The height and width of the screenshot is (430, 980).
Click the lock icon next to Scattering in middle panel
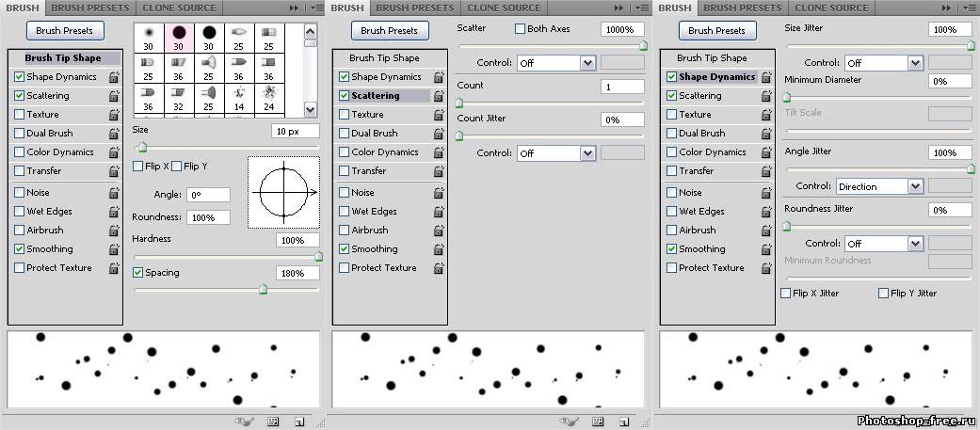439,96
